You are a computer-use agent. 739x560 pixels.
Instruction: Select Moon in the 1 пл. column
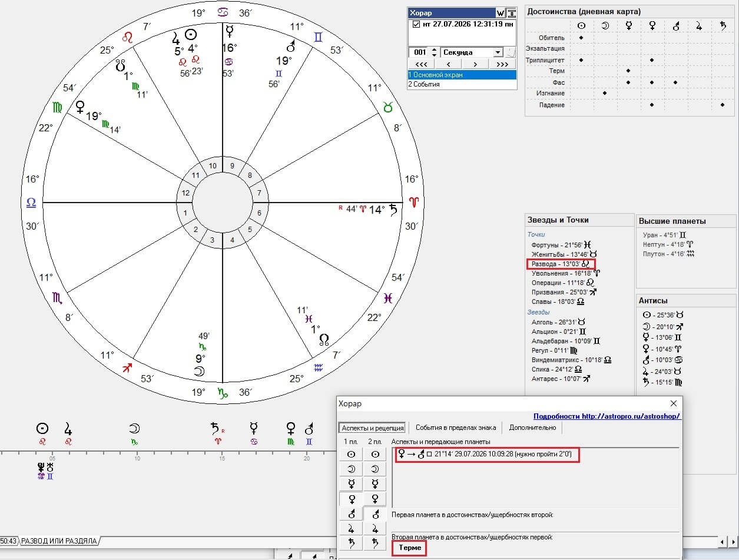pyautogui.click(x=351, y=469)
